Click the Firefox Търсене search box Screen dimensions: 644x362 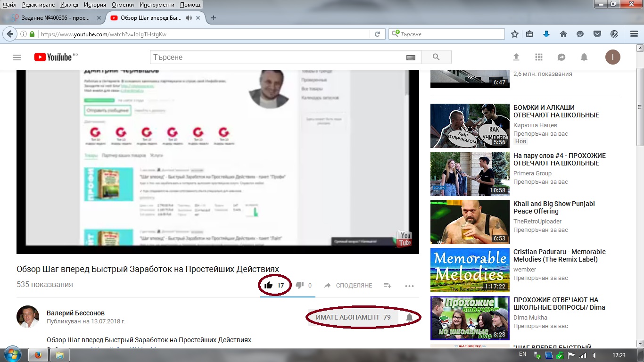coord(446,34)
